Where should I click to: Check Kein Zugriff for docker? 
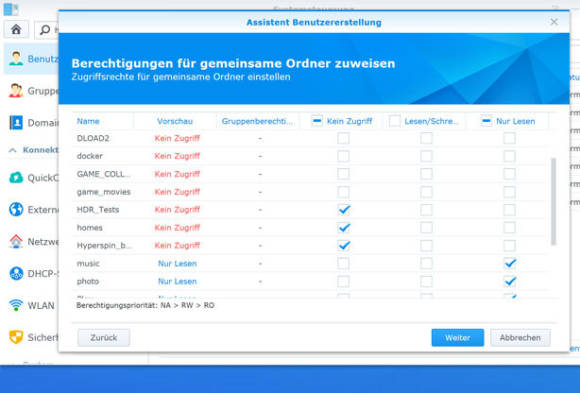343,156
